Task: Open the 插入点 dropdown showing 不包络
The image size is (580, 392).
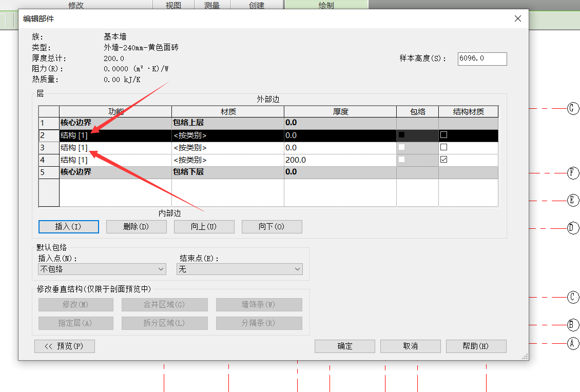Action: click(x=102, y=269)
